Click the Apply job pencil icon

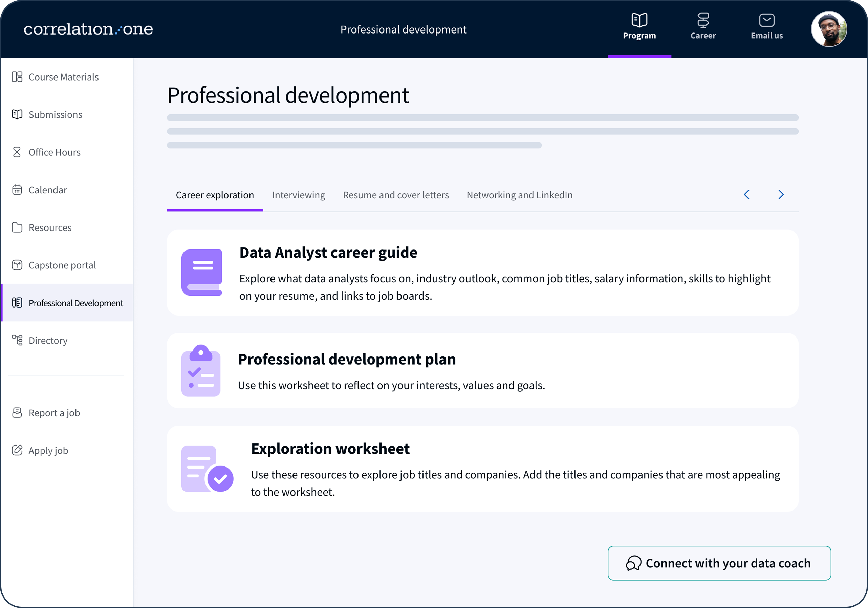17,450
